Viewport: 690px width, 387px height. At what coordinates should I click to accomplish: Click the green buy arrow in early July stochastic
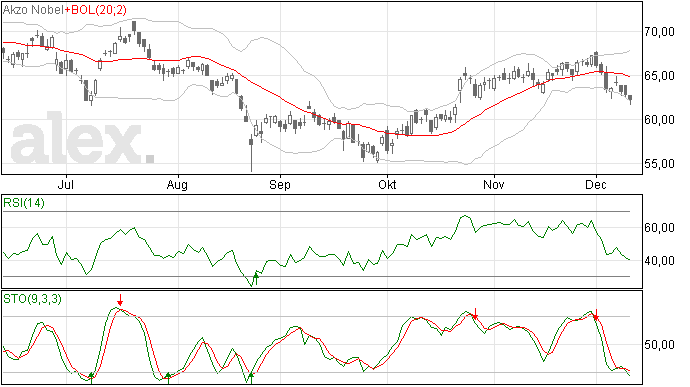coord(91,378)
